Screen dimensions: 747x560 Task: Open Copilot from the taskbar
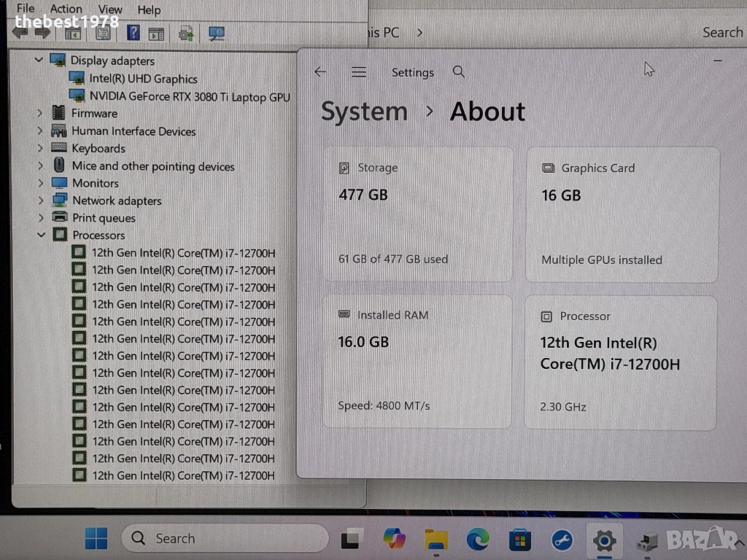[394, 540]
